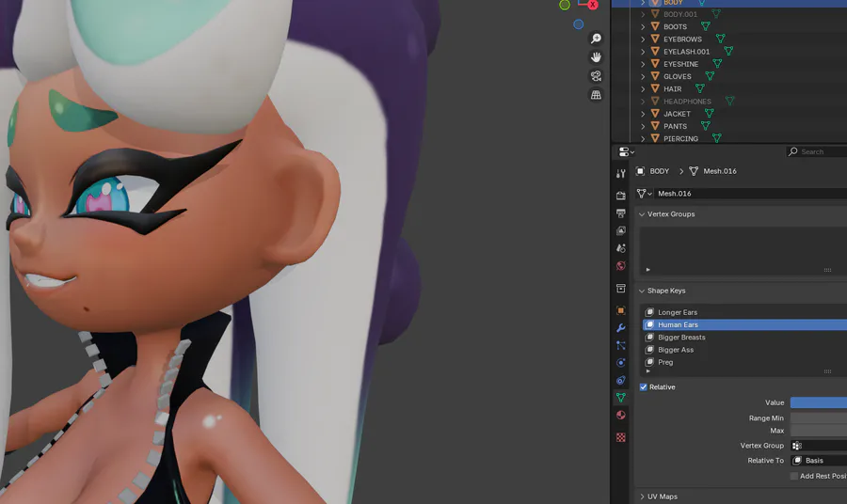Click mesh data icon next to HAIR
847x504 pixels.
[x=700, y=88]
